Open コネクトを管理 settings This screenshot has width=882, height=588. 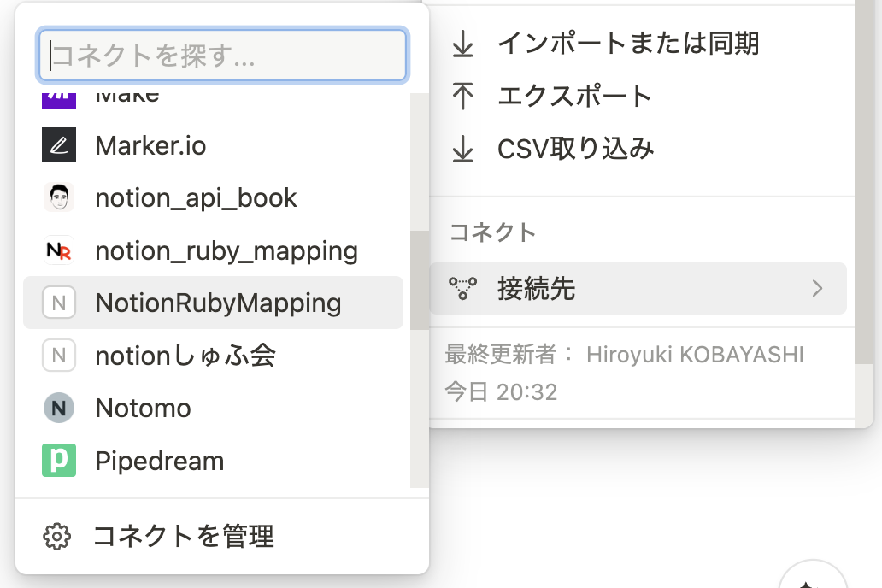pos(222,536)
